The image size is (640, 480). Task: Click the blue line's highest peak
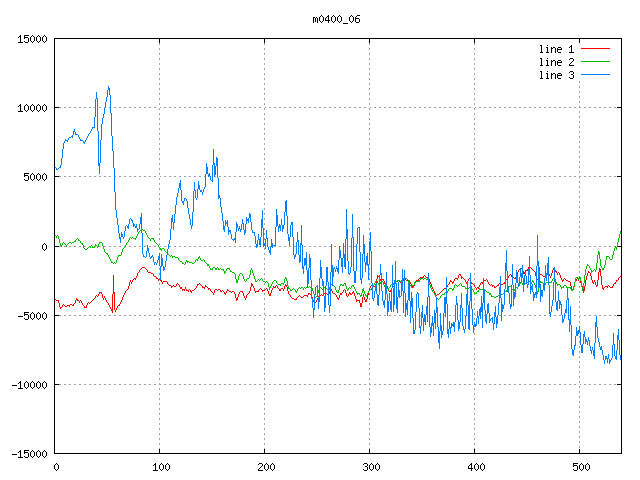(x=108, y=87)
